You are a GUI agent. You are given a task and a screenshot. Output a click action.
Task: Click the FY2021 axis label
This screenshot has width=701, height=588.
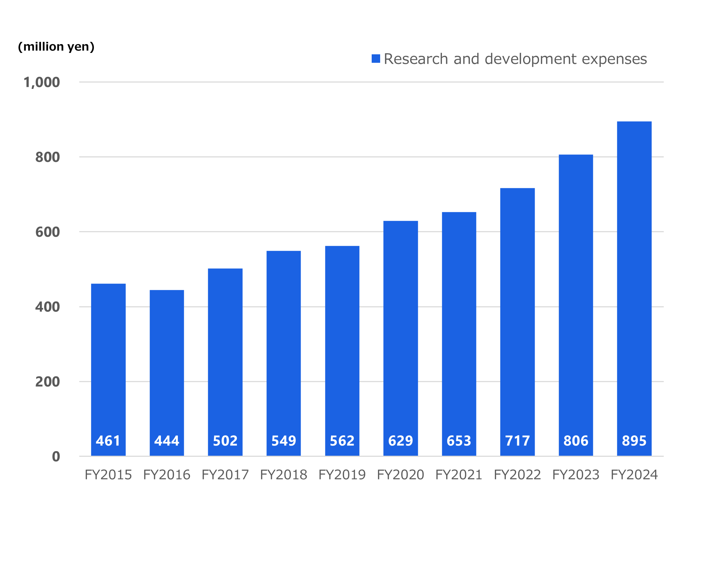(459, 475)
